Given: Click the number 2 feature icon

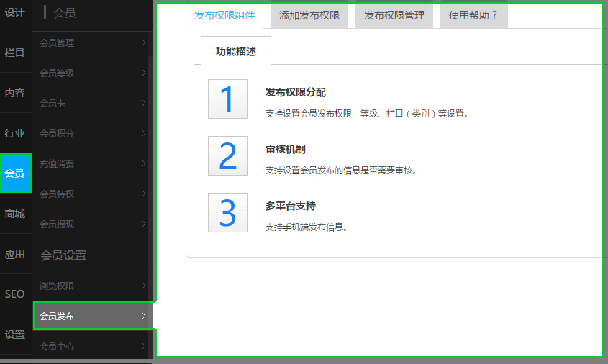Looking at the screenshot, I should click(227, 155).
